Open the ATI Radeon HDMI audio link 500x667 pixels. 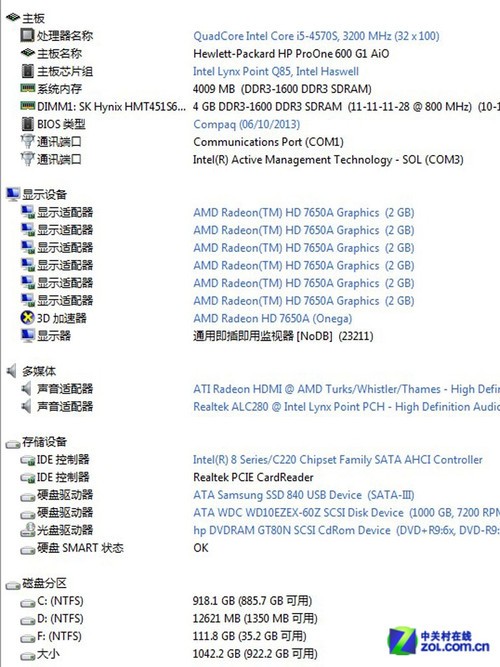(x=346, y=389)
